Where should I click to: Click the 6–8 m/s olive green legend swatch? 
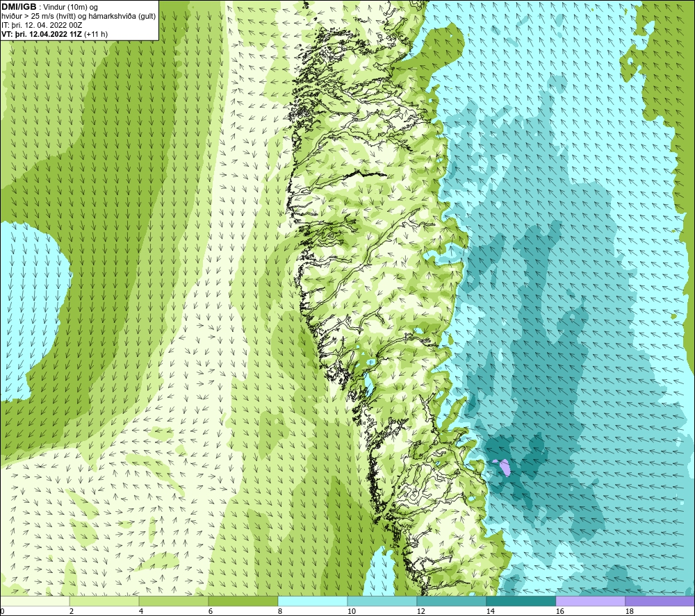pyautogui.click(x=243, y=601)
